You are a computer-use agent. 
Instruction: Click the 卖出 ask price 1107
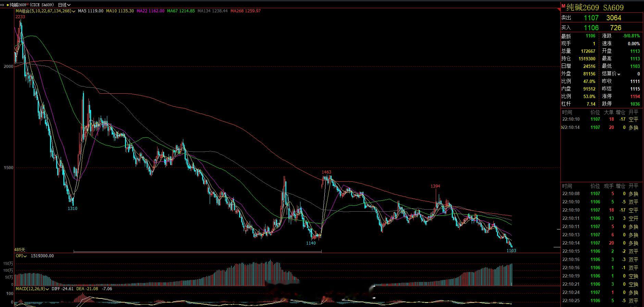591,18
